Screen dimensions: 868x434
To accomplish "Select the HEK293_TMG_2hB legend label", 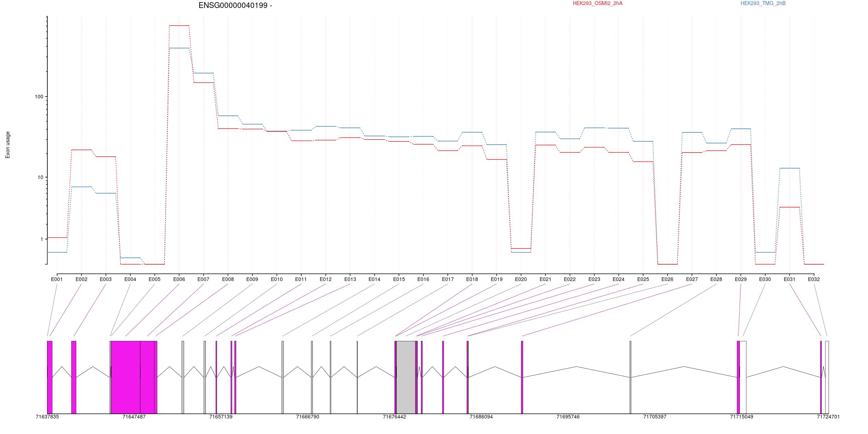I will 763,3.
